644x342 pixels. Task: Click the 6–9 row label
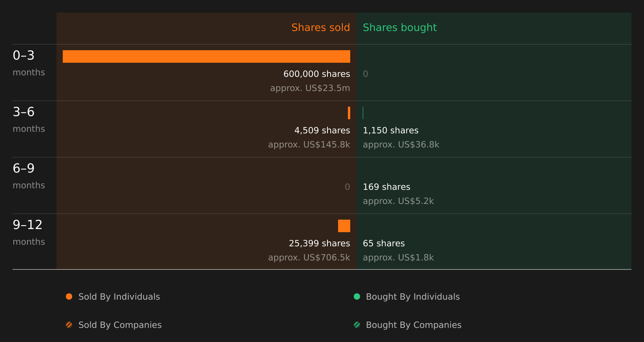click(24, 168)
